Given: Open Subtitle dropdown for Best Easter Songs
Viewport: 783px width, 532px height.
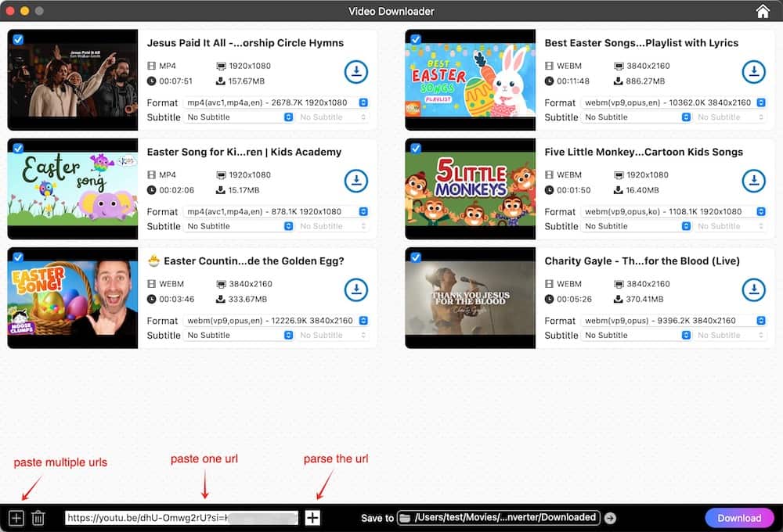Looking at the screenshot, I should (x=637, y=117).
